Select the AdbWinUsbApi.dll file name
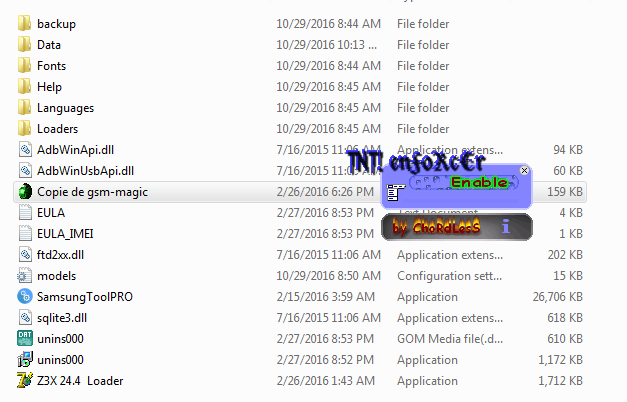The image size is (627, 402). tap(85, 171)
